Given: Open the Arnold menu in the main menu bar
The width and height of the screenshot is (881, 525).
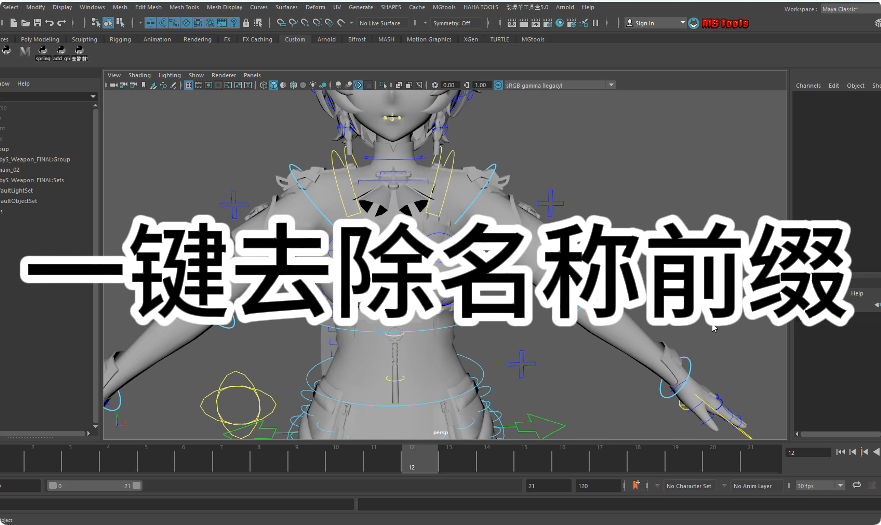Looking at the screenshot, I should pos(565,7).
